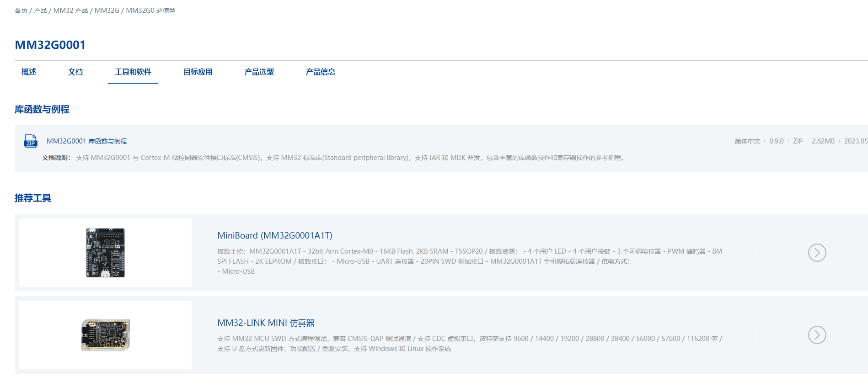Select the 工具和软件 tab
Screen dimensions: 868x377
133,72
